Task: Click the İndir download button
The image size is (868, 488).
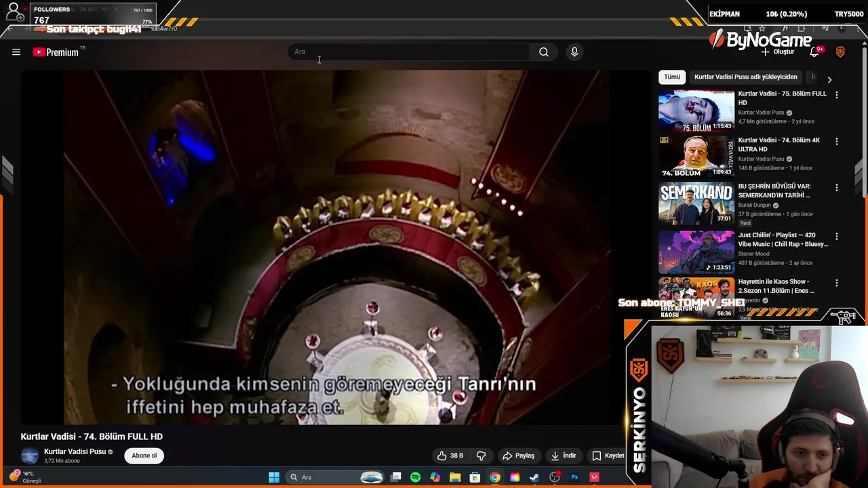Action: [563, 455]
